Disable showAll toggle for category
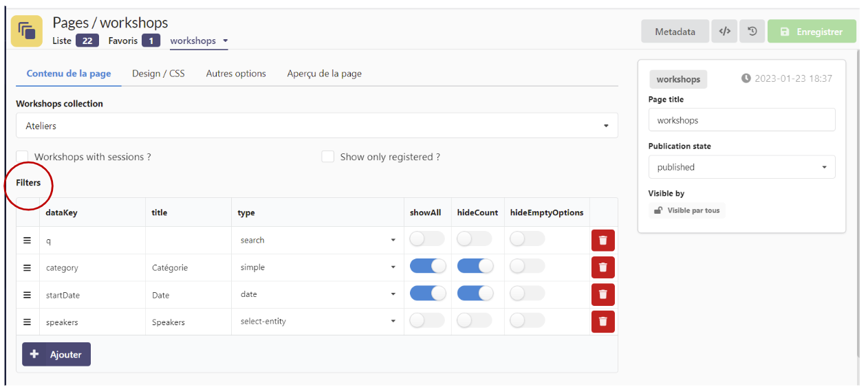868x387 pixels. click(427, 267)
